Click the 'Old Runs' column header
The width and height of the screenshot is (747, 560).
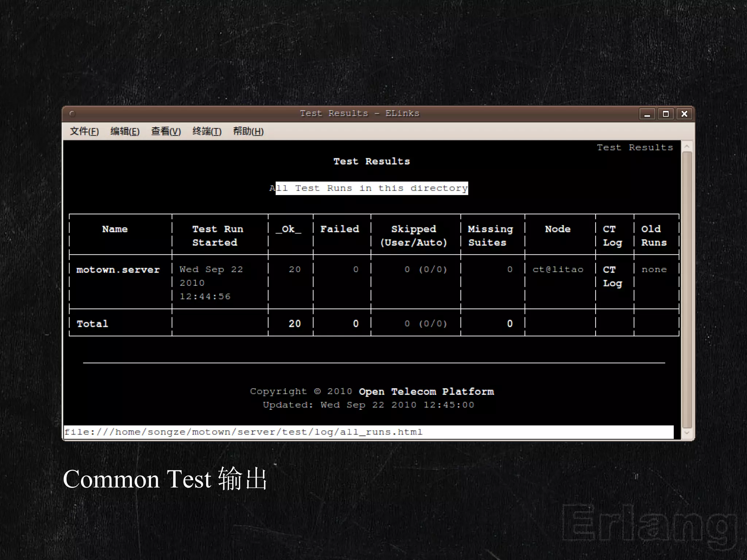(x=654, y=236)
